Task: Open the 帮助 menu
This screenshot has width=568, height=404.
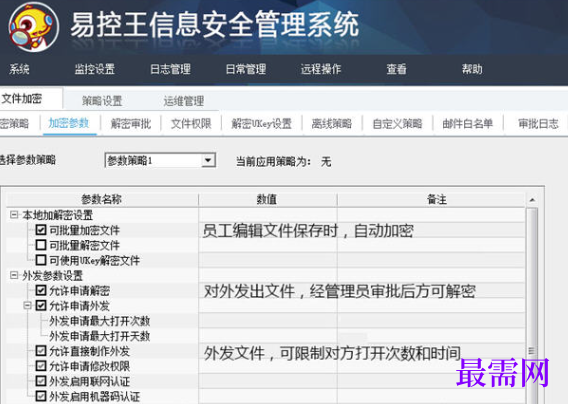Action: point(472,69)
